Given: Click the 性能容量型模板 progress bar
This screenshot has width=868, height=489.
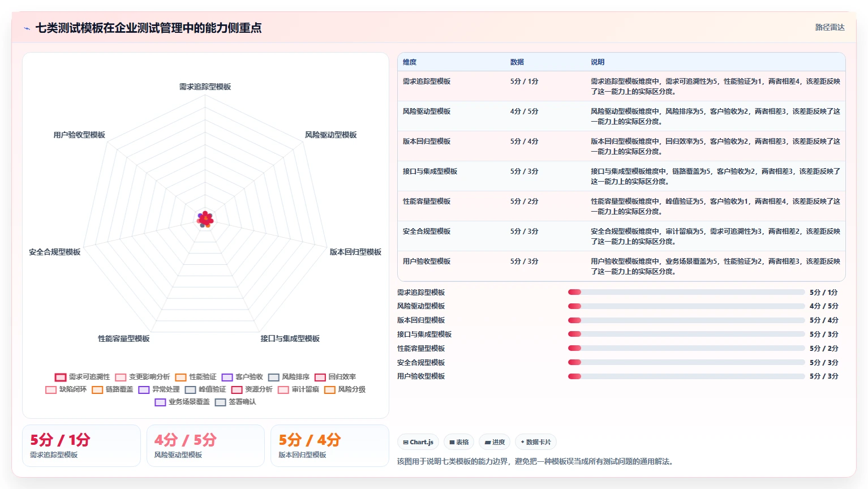Looking at the screenshot, I should point(686,348).
